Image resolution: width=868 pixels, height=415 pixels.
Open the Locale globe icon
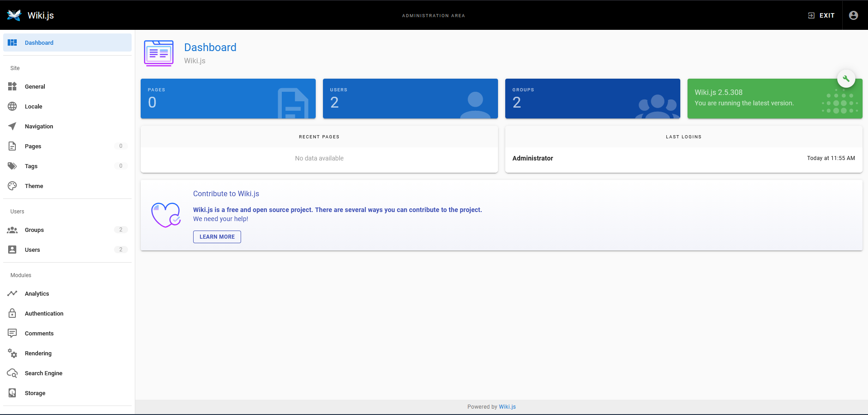12,107
